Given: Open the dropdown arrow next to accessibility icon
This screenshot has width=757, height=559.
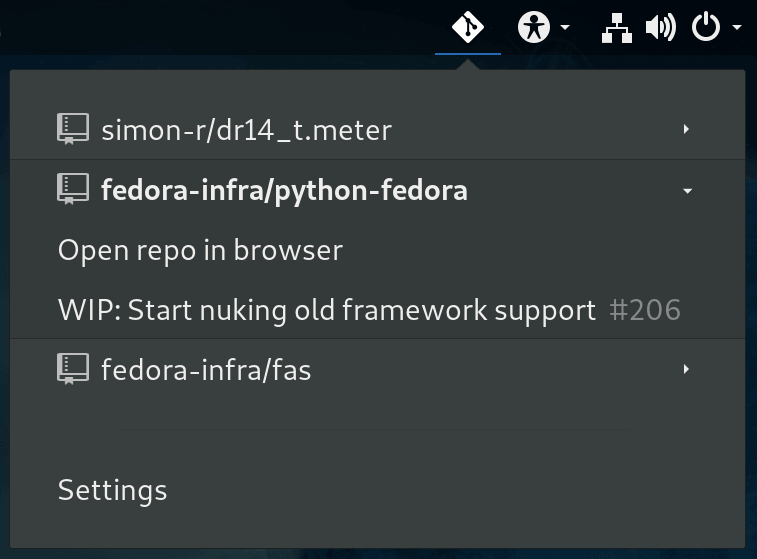Looking at the screenshot, I should point(565,27).
